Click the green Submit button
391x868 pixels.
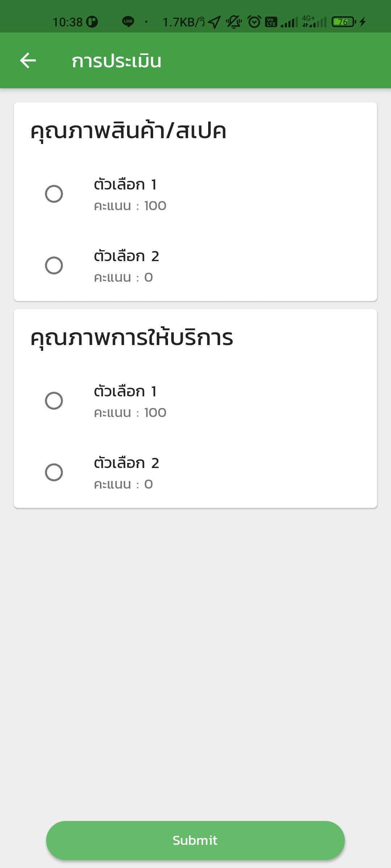[x=195, y=840]
